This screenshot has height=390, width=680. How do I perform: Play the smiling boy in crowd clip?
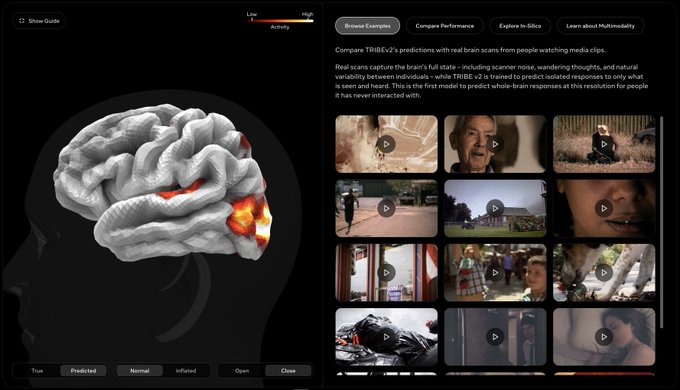[495, 272]
